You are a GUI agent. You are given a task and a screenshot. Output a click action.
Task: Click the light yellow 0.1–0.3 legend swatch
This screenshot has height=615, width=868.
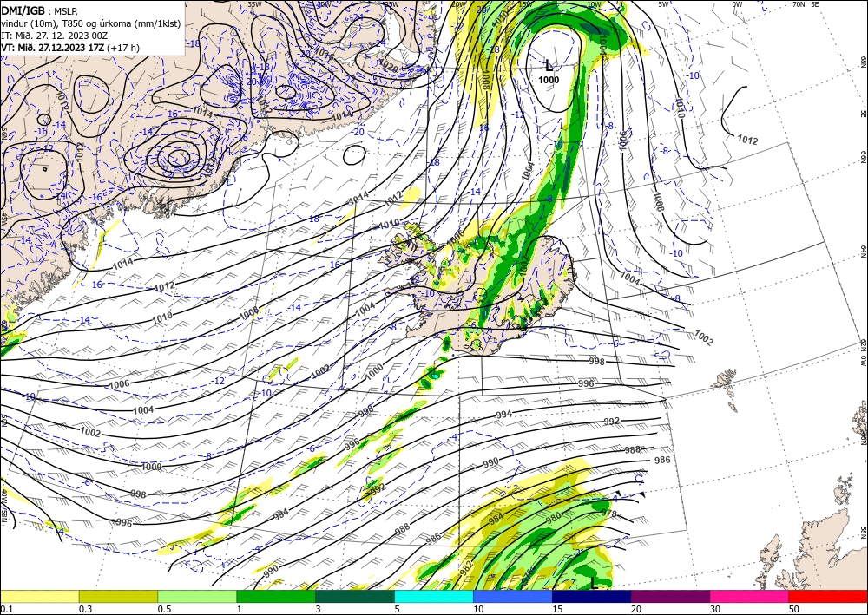click(39, 596)
